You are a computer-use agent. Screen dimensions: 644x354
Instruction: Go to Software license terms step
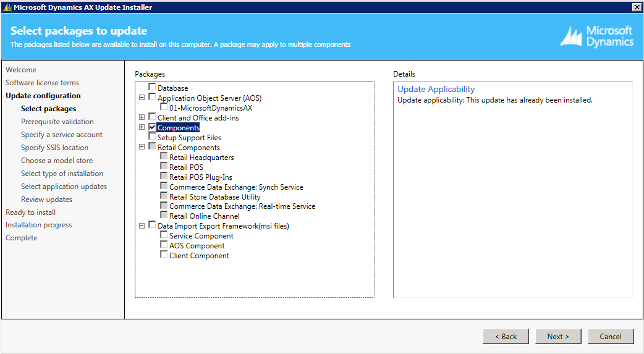[42, 83]
